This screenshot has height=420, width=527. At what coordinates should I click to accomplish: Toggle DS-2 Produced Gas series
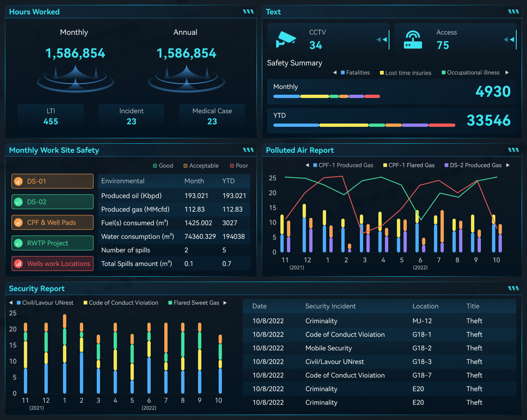(473, 165)
